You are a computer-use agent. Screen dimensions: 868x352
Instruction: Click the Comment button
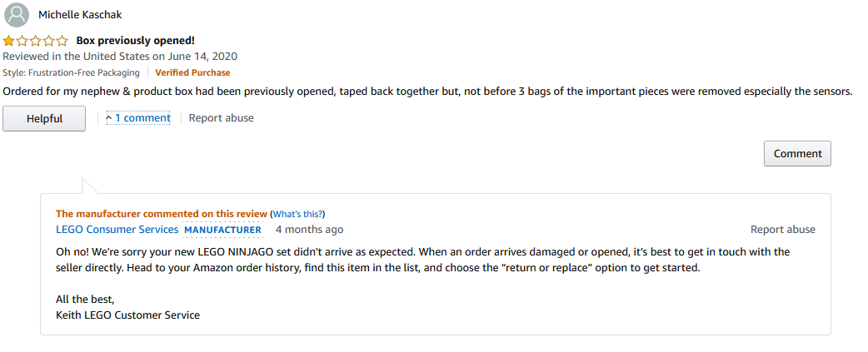797,154
